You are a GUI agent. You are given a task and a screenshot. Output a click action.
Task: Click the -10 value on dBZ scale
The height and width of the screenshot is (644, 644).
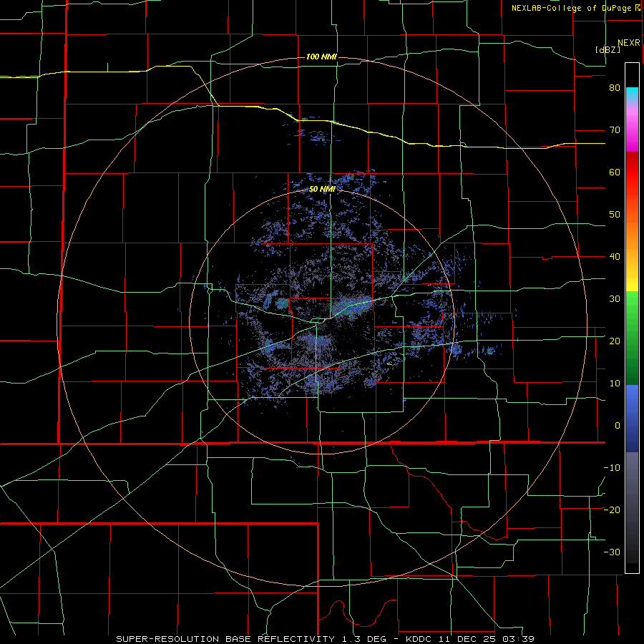(x=612, y=468)
